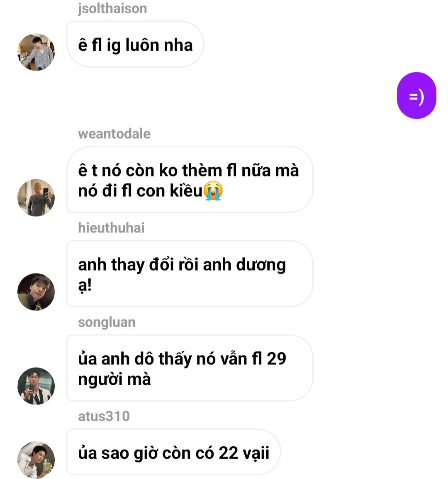Tap the songluan username
This screenshot has width=448, height=479.
pyautogui.click(x=107, y=322)
